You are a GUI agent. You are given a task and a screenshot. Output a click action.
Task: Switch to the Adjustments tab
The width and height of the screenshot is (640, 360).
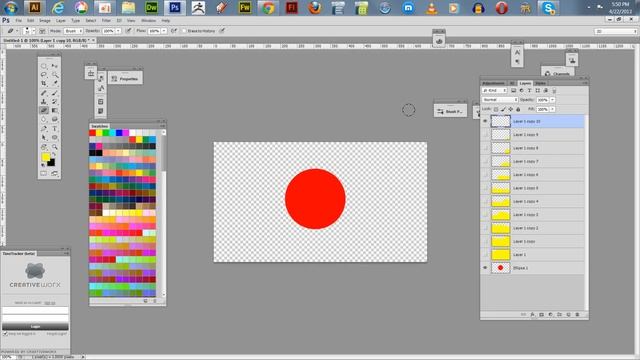click(493, 83)
